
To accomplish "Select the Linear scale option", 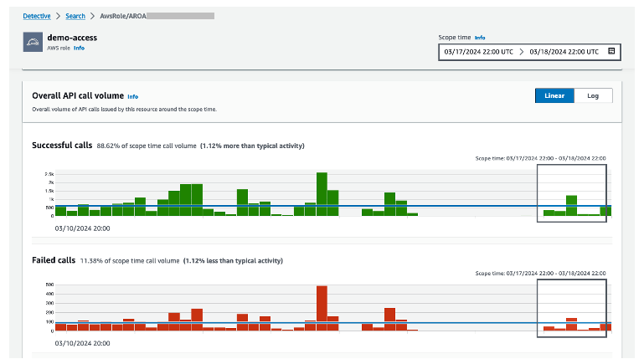I will (x=554, y=95).
